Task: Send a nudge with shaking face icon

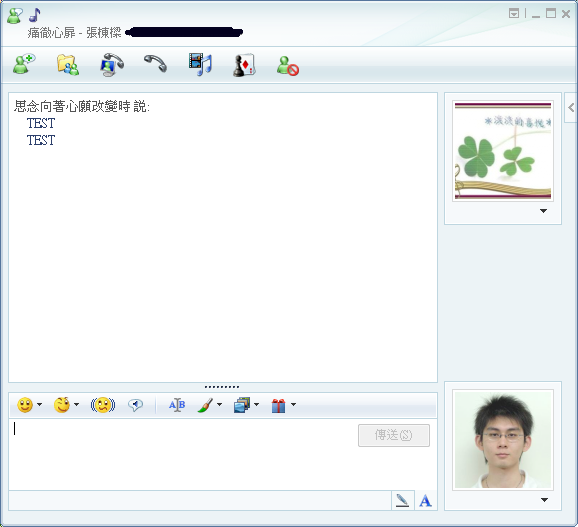Action: 103,405
